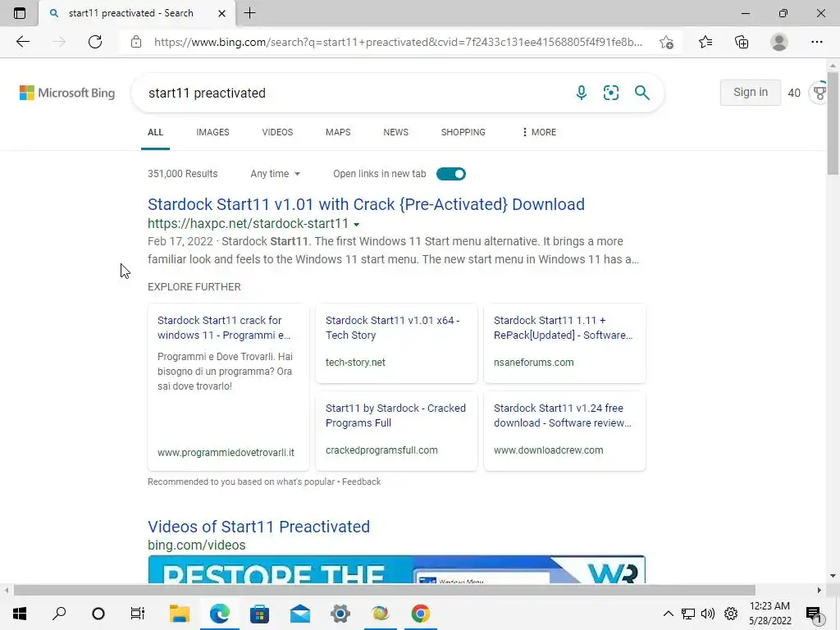Open Videos of Start11 Preactivated link
Viewport: 840px width, 630px height.
click(x=258, y=527)
